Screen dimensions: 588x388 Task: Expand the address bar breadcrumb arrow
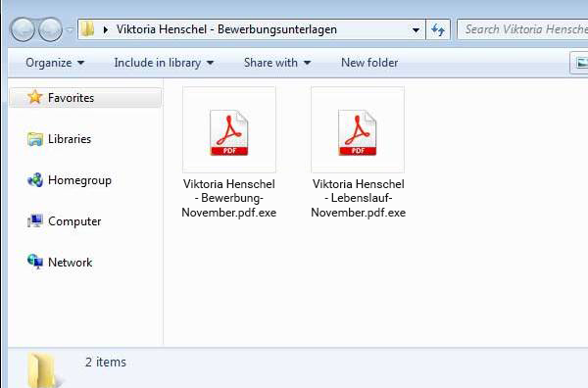point(106,29)
